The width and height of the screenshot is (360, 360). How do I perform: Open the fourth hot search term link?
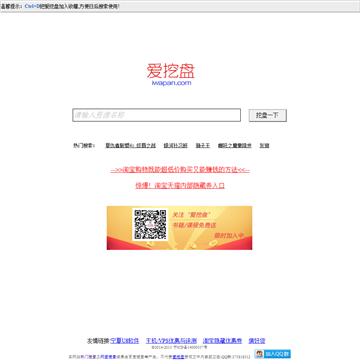(235, 145)
